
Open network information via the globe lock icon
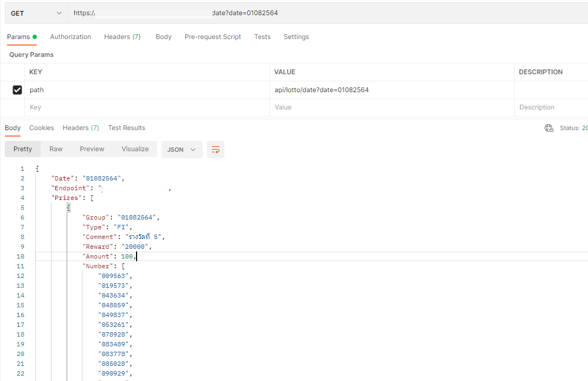pyautogui.click(x=548, y=127)
